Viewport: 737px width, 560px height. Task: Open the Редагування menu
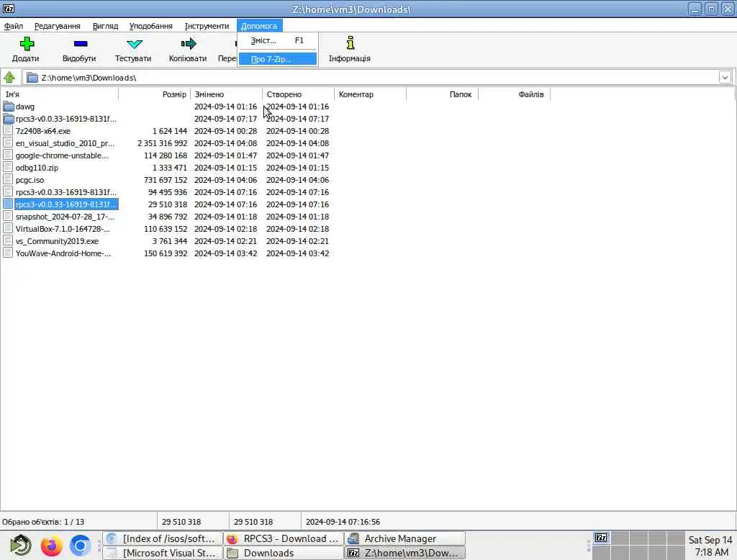(x=58, y=26)
